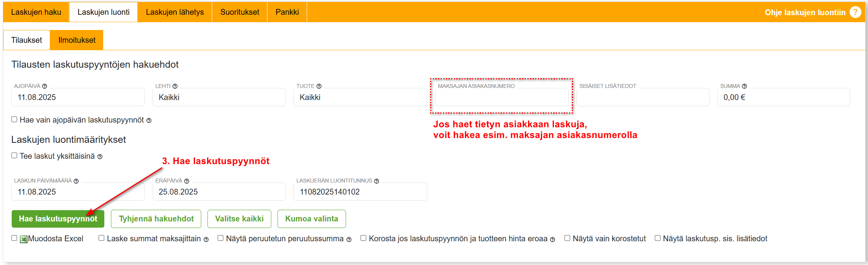Click the Excel icon beside Muodosta Excel
Viewport: 868px width, 265px height.
[x=24, y=239]
